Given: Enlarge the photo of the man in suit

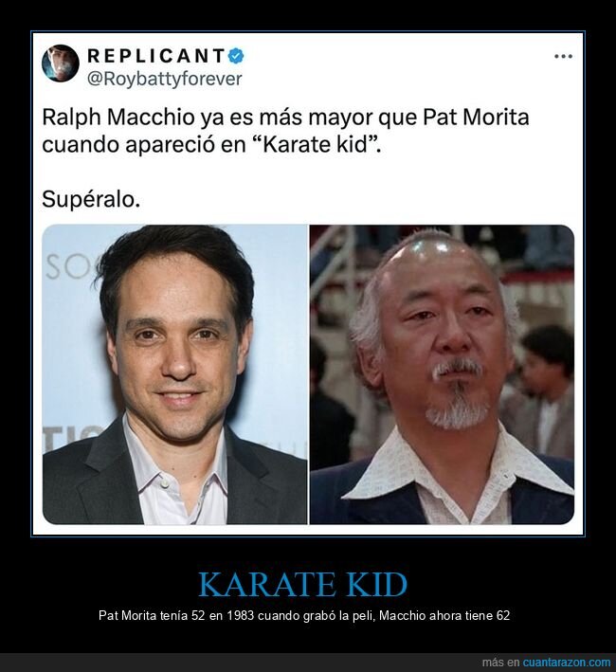Looking at the screenshot, I should pyautogui.click(x=174, y=374).
